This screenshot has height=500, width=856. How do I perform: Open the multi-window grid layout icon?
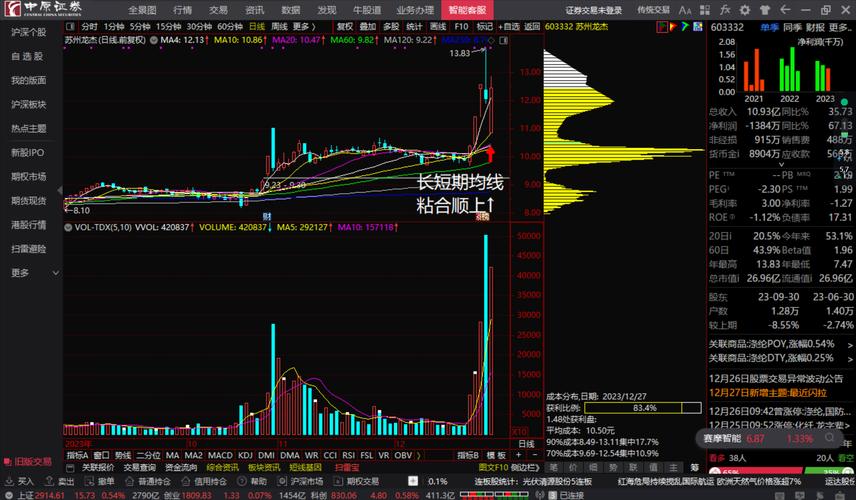[x=705, y=10]
